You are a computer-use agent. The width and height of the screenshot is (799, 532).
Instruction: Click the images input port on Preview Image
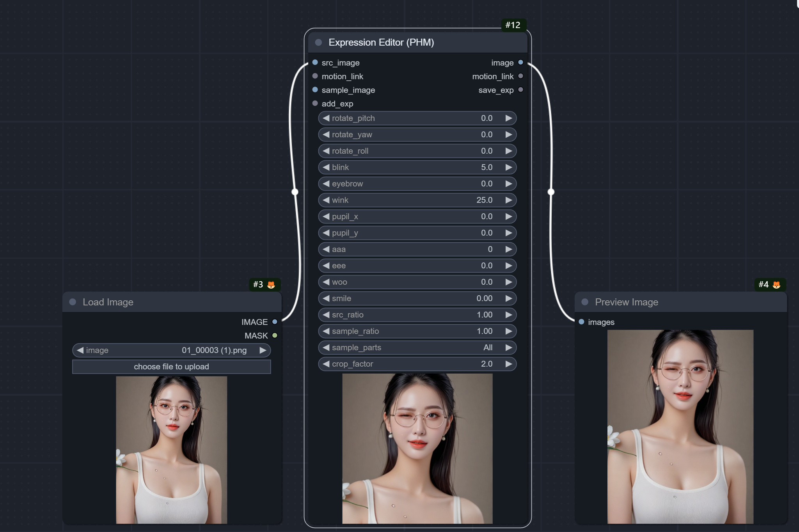(x=581, y=322)
